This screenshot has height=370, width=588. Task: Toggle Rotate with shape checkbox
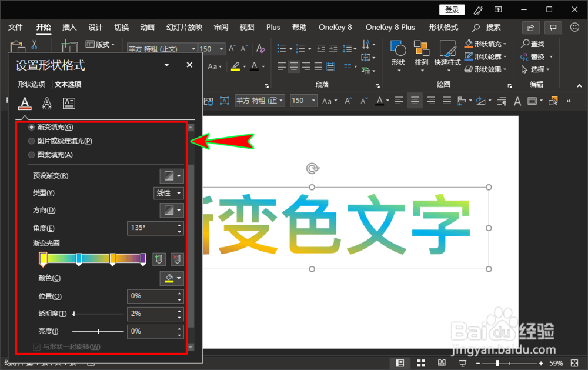click(x=36, y=346)
